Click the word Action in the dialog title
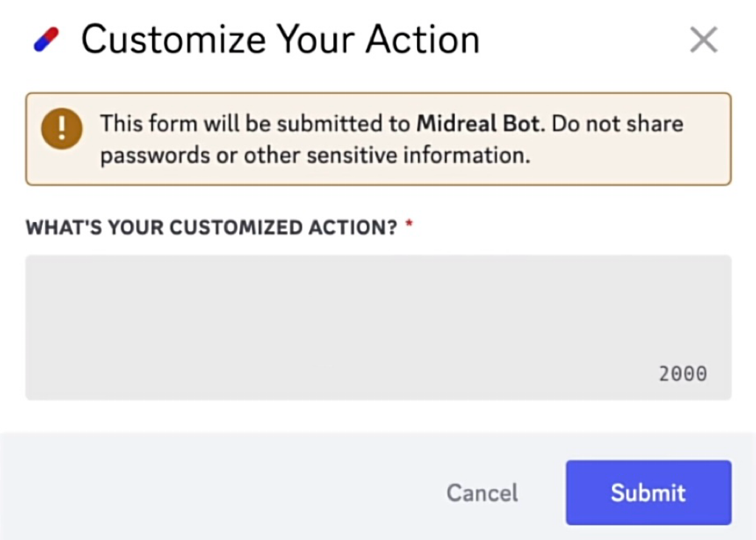Screen dimensions: 756x540 (423, 40)
